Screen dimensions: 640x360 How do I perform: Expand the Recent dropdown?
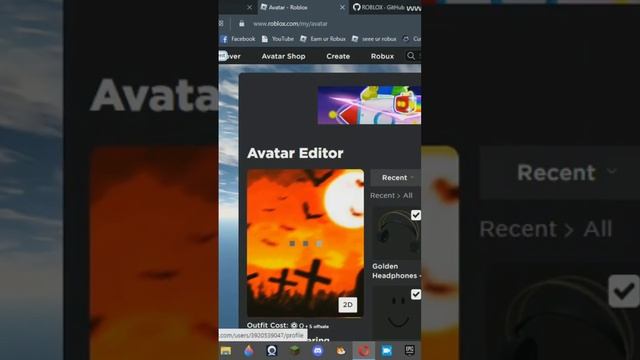(396, 178)
